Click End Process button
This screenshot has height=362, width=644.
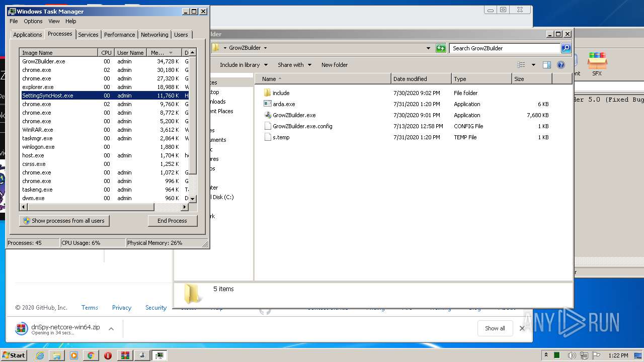(x=172, y=221)
